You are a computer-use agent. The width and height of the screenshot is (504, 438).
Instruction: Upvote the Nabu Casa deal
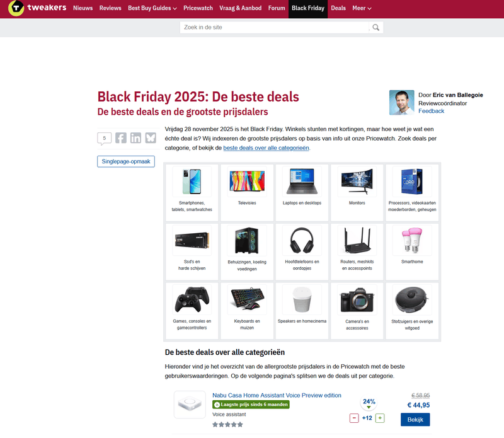(380, 418)
